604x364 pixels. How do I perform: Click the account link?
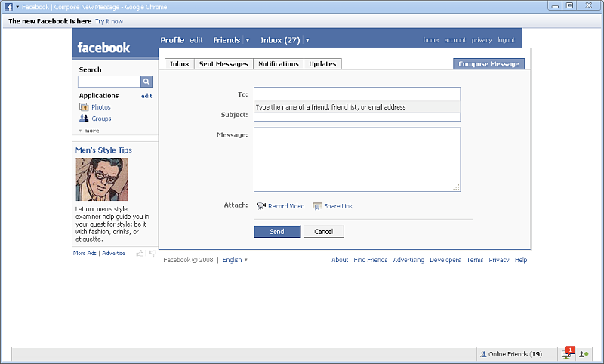455,40
